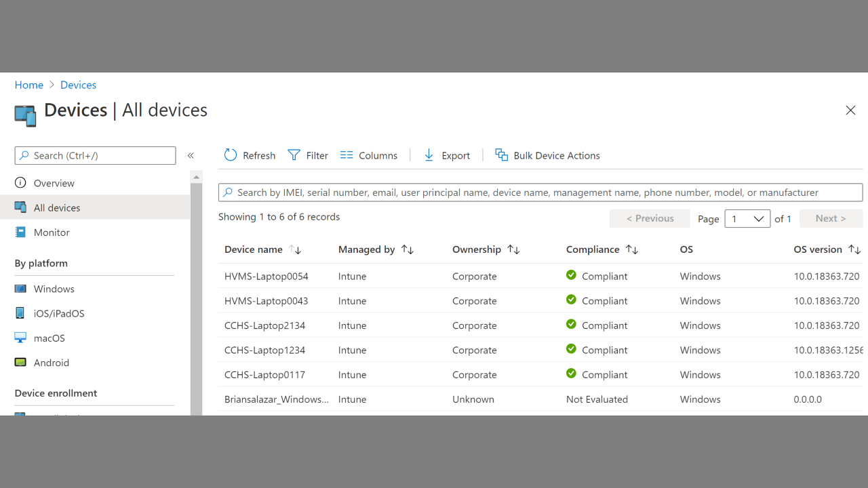The image size is (868, 488).
Task: Click Unknown ownership cell
Action: click(473, 399)
